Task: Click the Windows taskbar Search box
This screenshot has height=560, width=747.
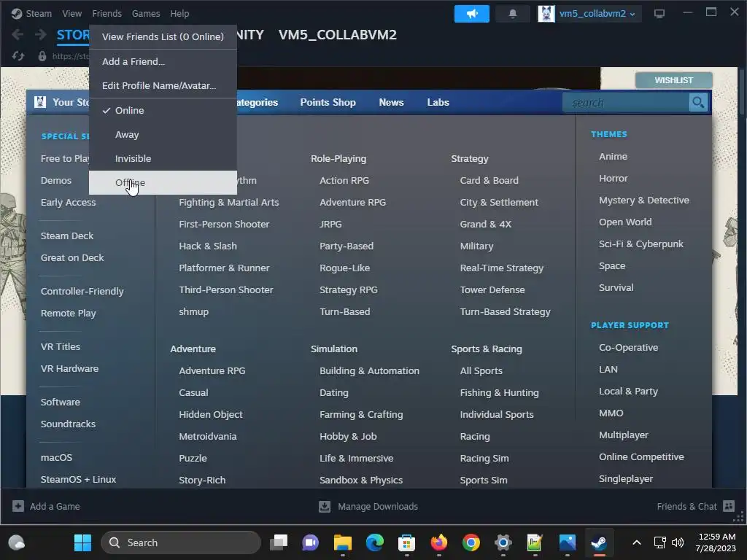Action: (181, 542)
